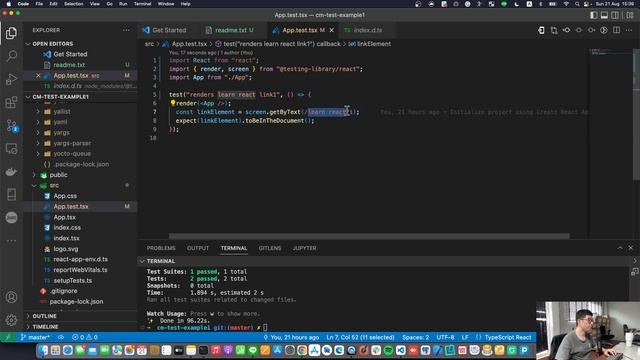
Task: Open the Output panel tab
Action: tap(198, 248)
